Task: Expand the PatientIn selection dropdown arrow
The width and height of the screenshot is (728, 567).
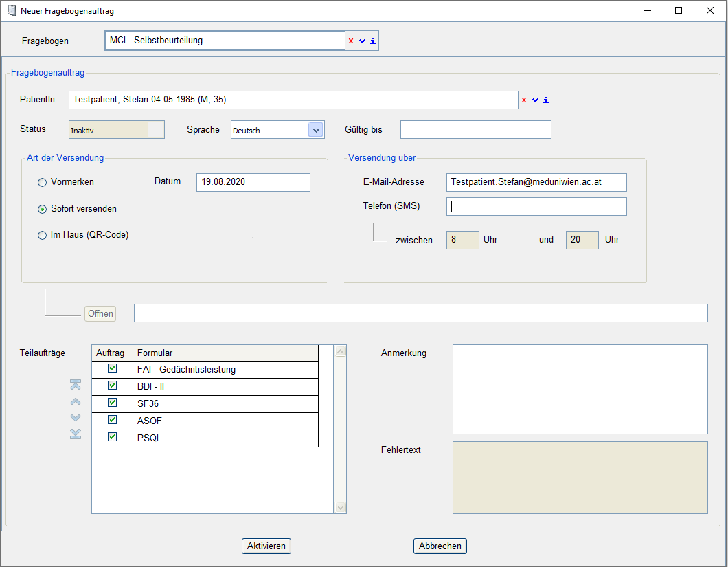Action: 535,100
